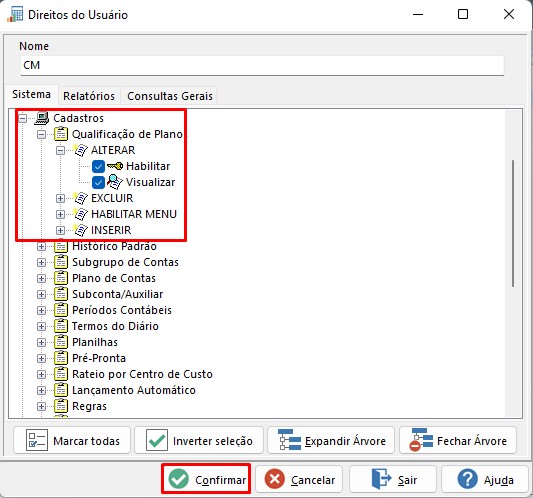533x498 pixels.
Task: Click the Expandir Árvore button
Action: 331,441
